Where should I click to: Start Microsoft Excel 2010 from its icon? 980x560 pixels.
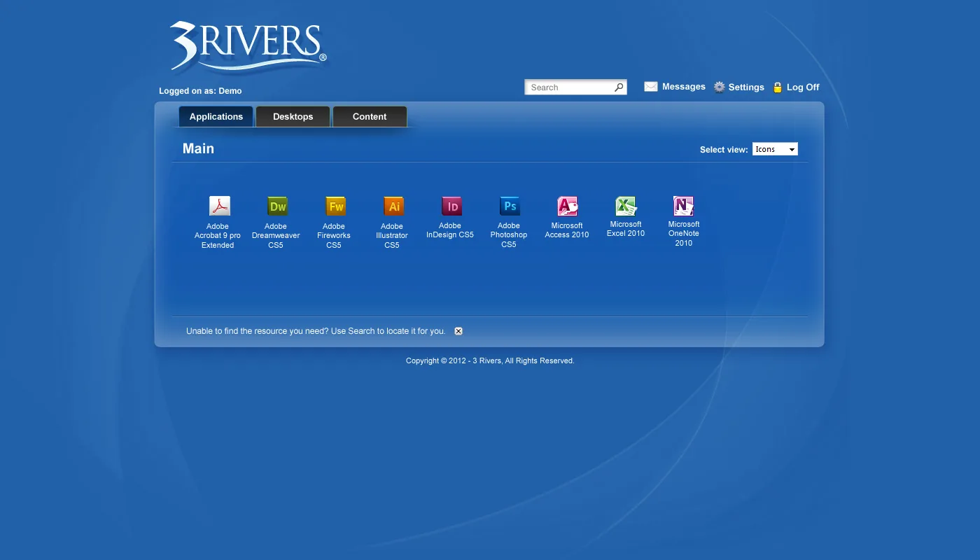626,206
